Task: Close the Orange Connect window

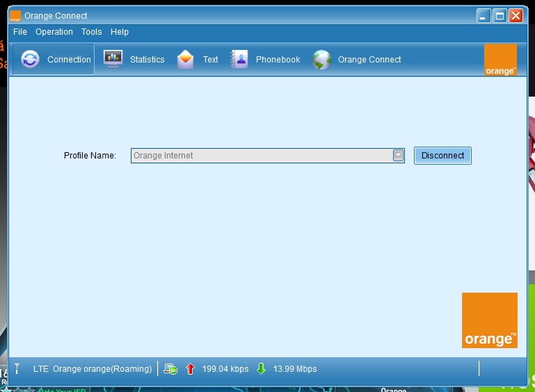Action: click(516, 16)
